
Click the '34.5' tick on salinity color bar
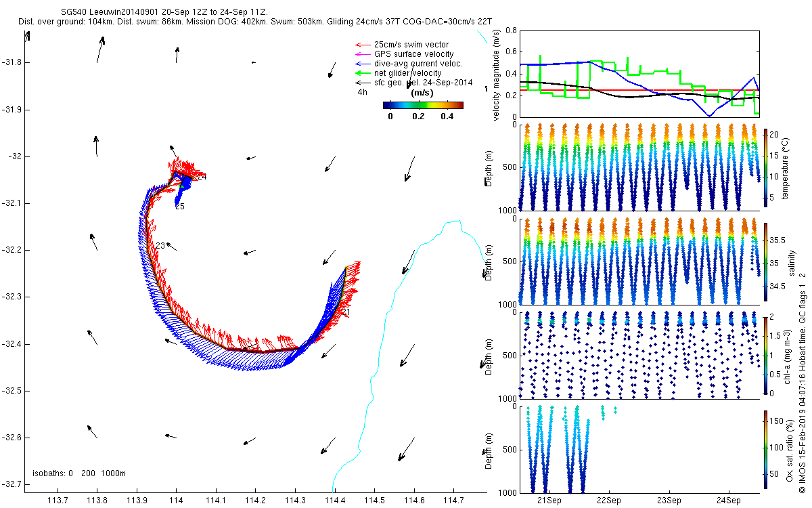click(x=778, y=287)
